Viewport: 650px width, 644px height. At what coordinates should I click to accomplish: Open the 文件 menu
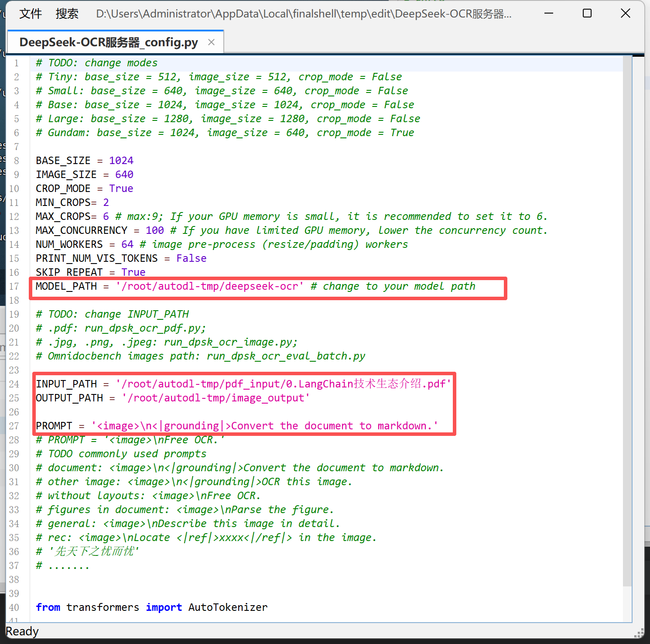coord(31,14)
